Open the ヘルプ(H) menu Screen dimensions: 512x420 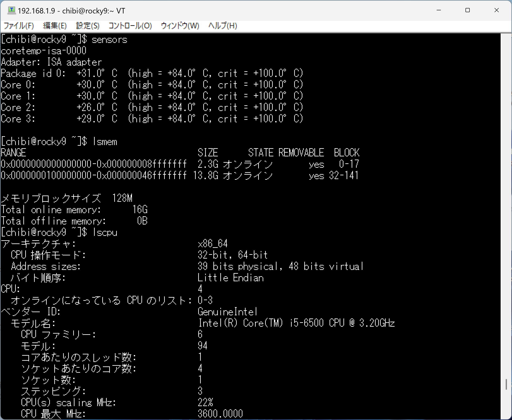(223, 26)
